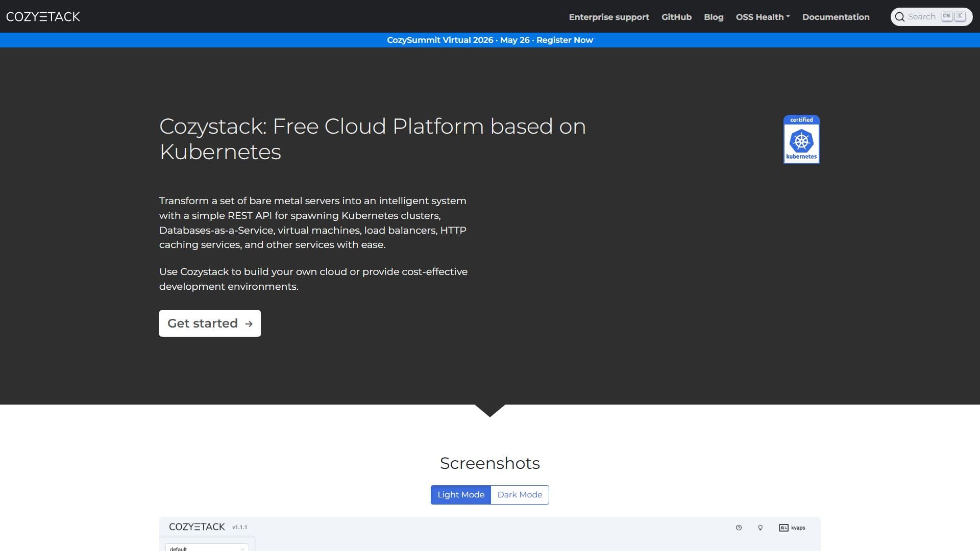
Task: Open the Blog page
Action: 714,17
